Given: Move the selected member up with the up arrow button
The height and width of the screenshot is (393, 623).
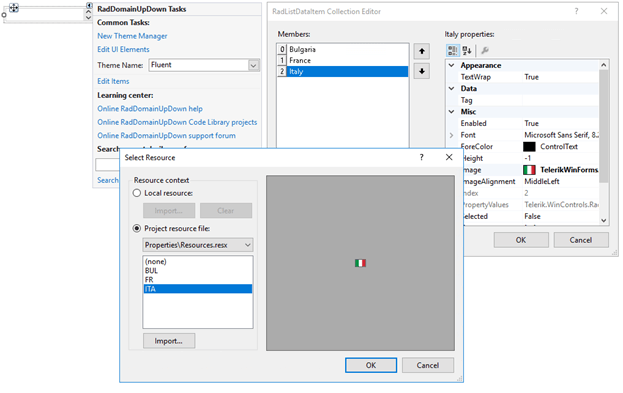Looking at the screenshot, I should pos(422,51).
